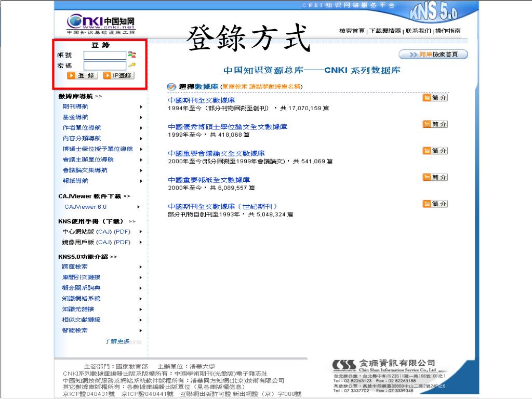Click the 跨庫檢索首頁 button
This screenshot has height=399, width=532.
click(433, 54)
